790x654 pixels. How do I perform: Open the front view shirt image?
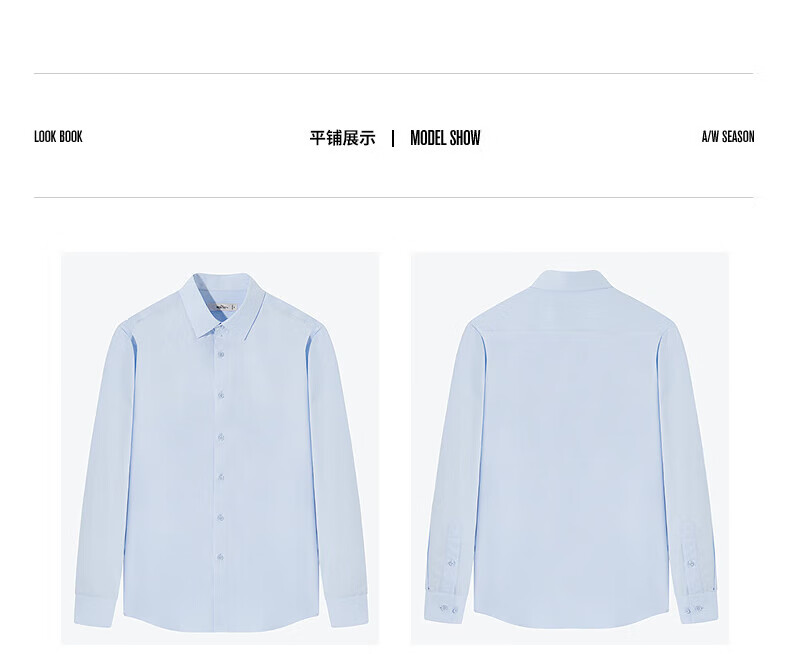[220, 448]
